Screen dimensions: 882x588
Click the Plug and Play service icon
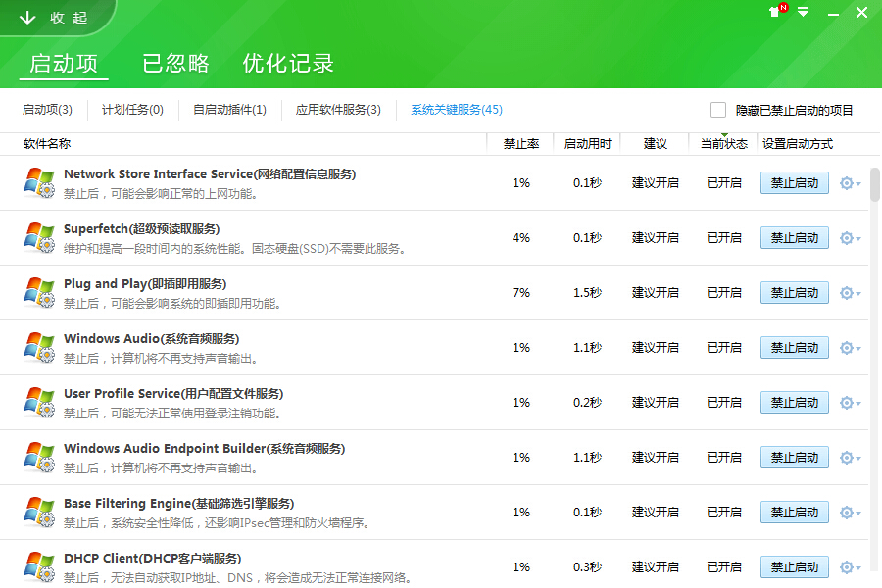tap(39, 293)
